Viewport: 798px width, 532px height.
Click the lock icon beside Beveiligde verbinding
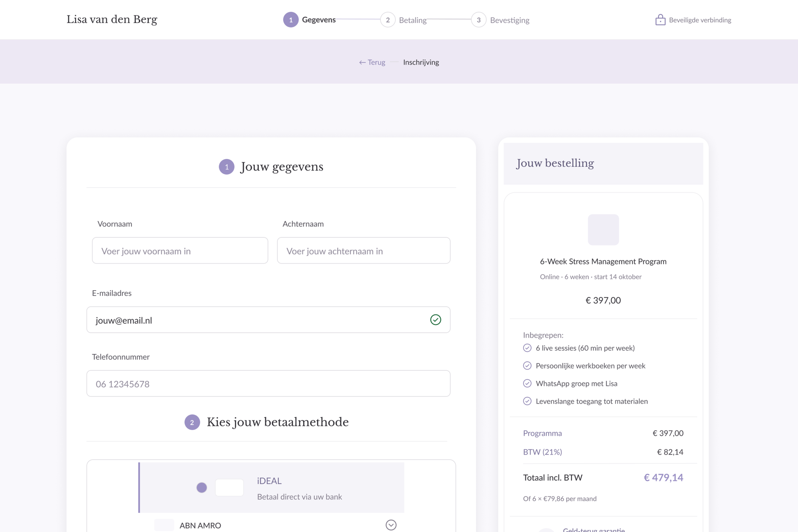click(x=660, y=20)
